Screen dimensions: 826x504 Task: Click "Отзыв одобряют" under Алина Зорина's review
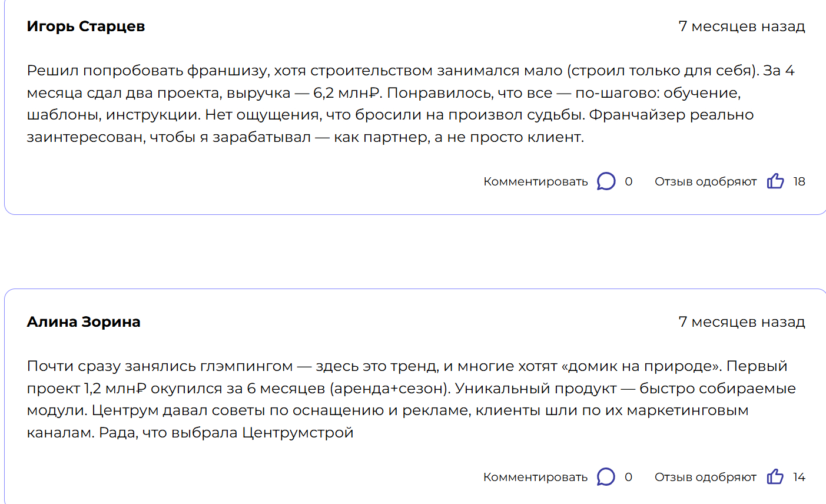pos(705,478)
